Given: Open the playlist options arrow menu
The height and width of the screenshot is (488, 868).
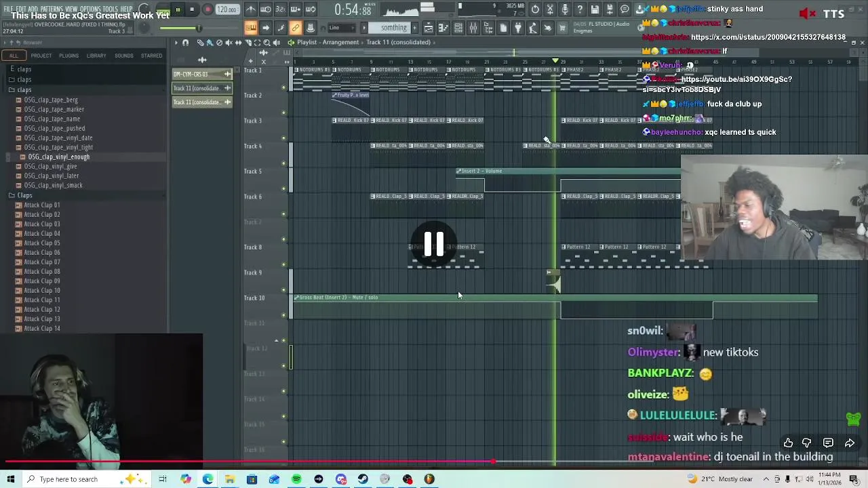Looking at the screenshot, I should [176, 43].
